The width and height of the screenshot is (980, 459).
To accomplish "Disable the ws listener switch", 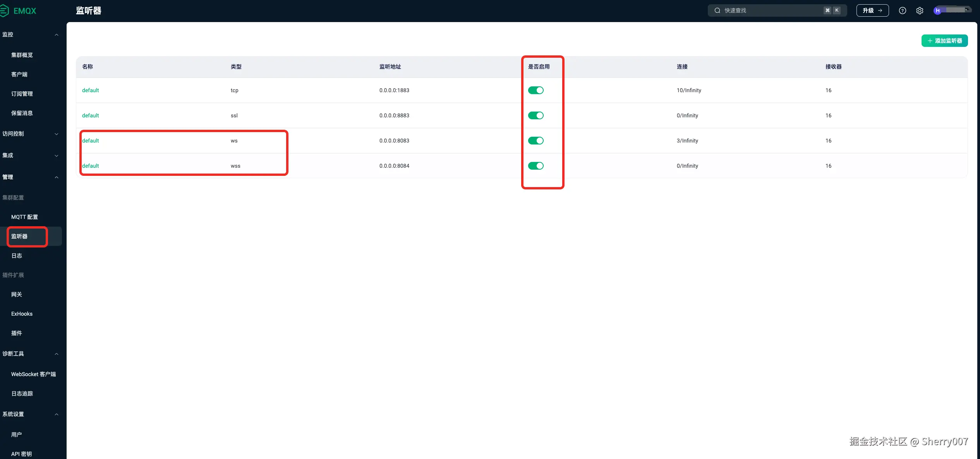I will (535, 141).
